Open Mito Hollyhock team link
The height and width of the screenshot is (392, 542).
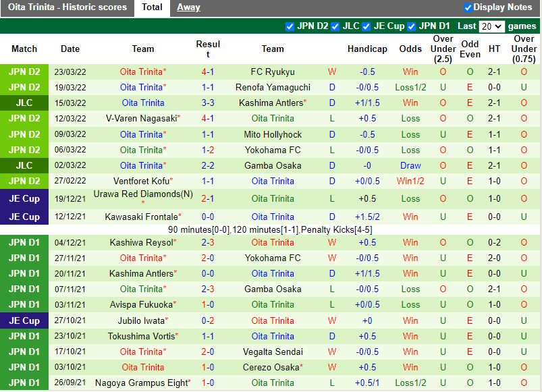point(273,134)
